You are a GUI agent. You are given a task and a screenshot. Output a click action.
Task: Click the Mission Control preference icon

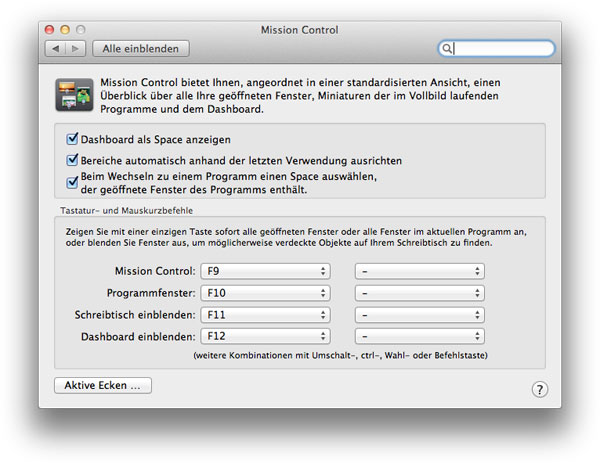[x=74, y=96]
